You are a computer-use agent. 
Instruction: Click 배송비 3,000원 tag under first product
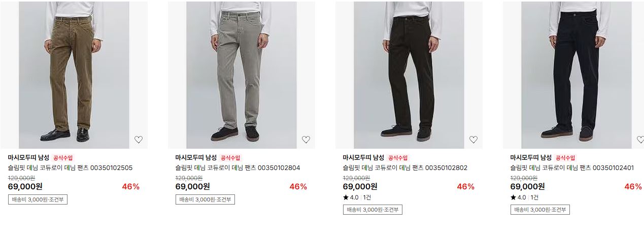pos(38,199)
